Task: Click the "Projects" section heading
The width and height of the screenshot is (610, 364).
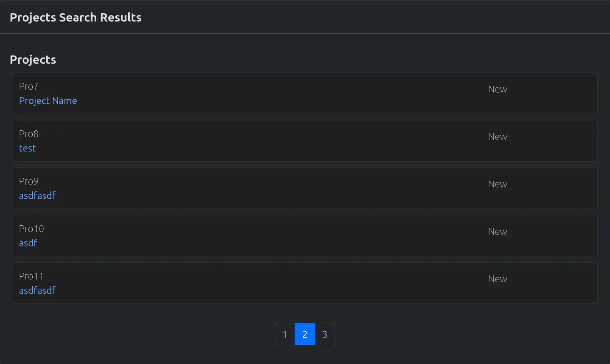Action: tap(33, 60)
